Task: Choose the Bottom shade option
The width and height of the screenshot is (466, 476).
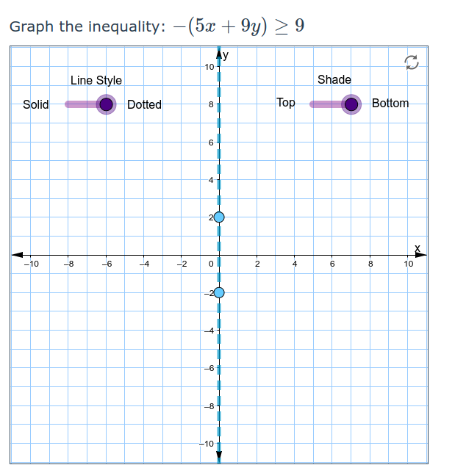Action: click(x=390, y=103)
